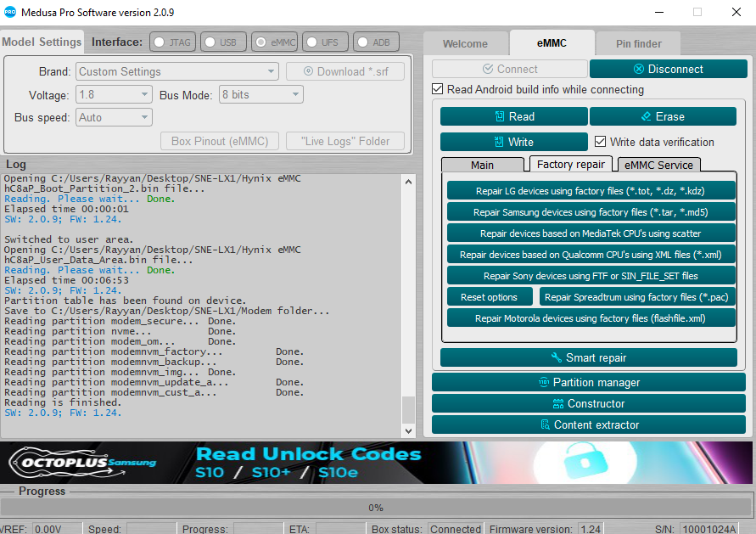Click the Medusa Pro app icon in title bar
The height and width of the screenshot is (534, 756).
9,12
